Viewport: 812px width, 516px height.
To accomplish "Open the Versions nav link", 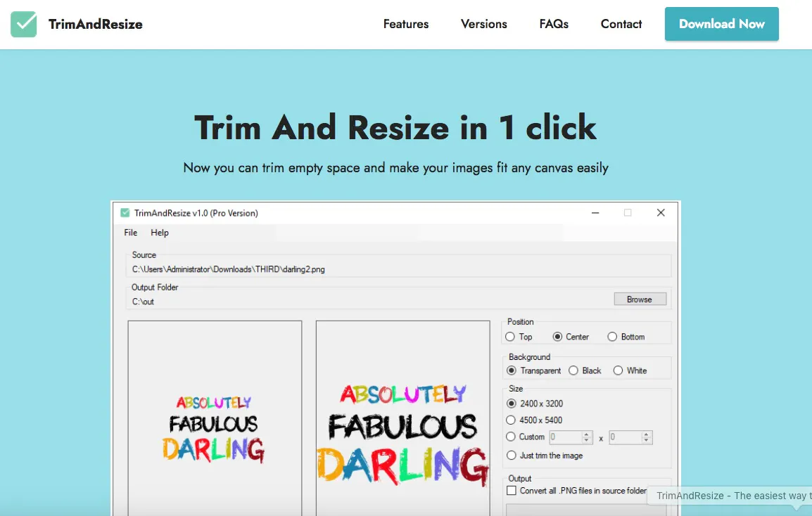I will tap(483, 24).
